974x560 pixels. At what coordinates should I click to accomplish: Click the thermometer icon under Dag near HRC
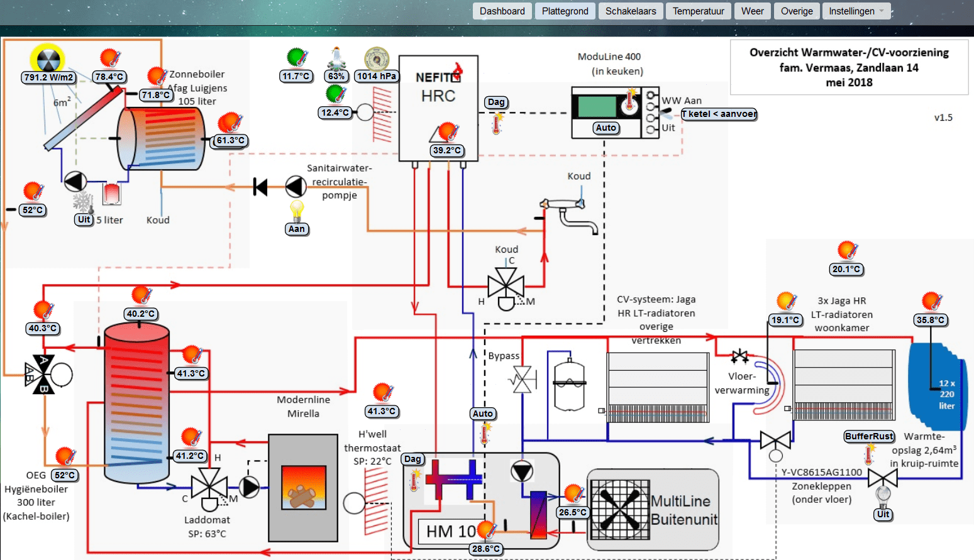click(x=497, y=123)
